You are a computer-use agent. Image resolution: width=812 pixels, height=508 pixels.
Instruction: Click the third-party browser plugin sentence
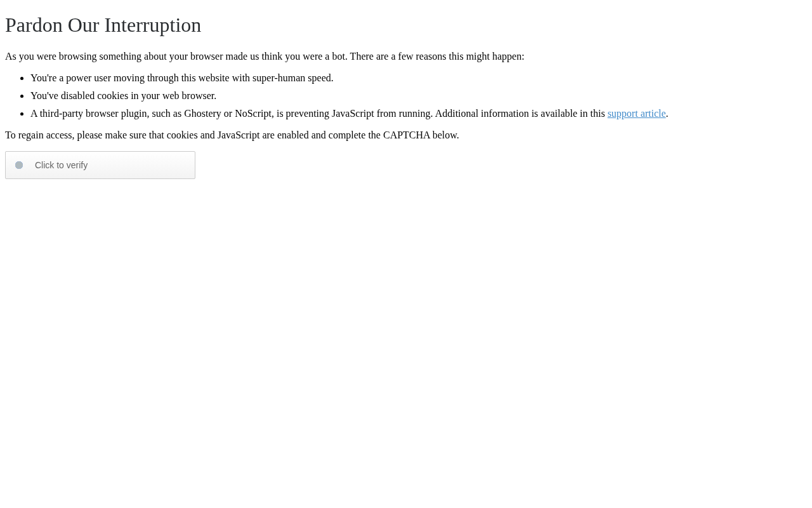click(x=232, y=114)
